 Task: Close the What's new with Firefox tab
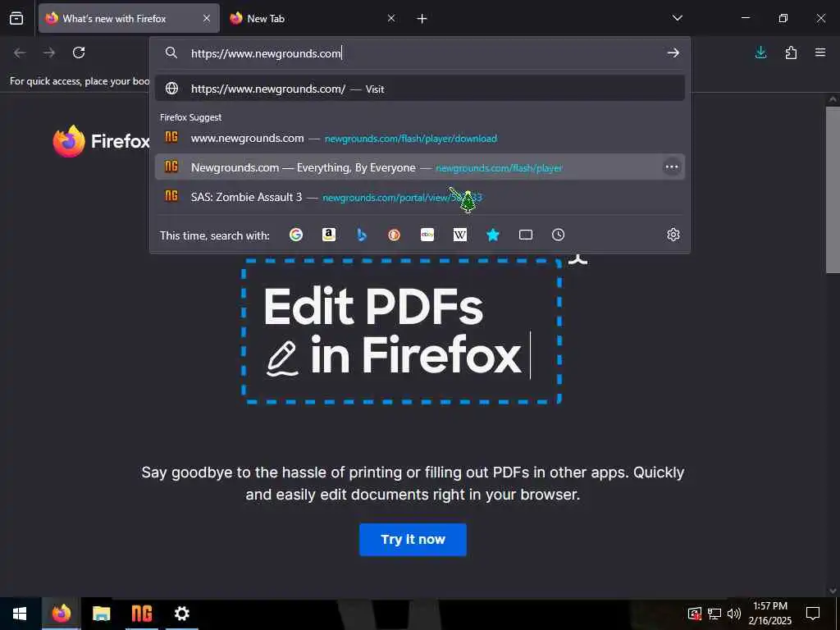[207, 18]
